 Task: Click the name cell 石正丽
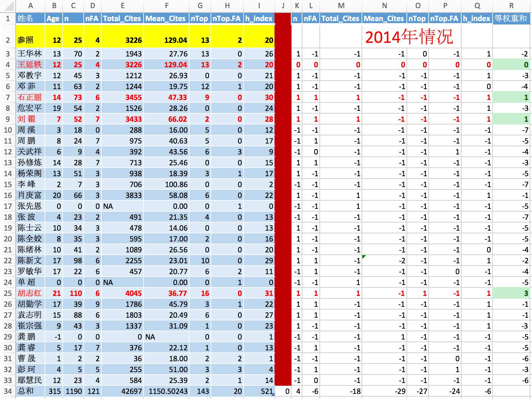[x=30, y=97]
